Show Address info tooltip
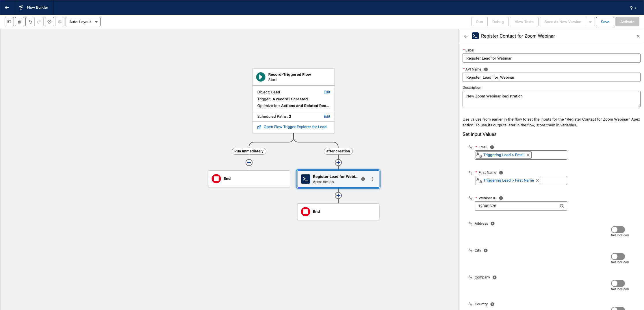Screen dimensions: 644x310 point(493,224)
